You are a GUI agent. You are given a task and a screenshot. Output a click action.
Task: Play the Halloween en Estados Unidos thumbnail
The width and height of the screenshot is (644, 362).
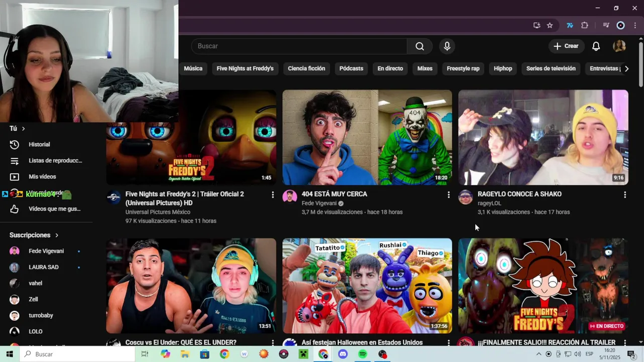tap(367, 286)
